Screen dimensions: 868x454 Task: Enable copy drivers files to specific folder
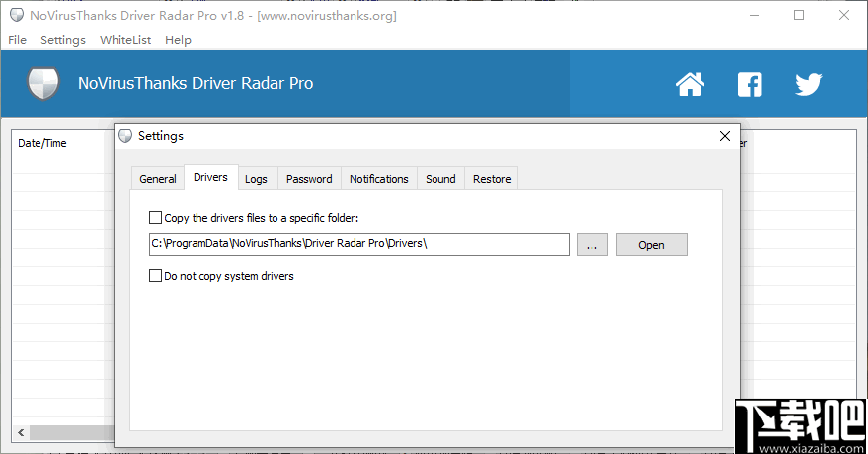(x=156, y=218)
